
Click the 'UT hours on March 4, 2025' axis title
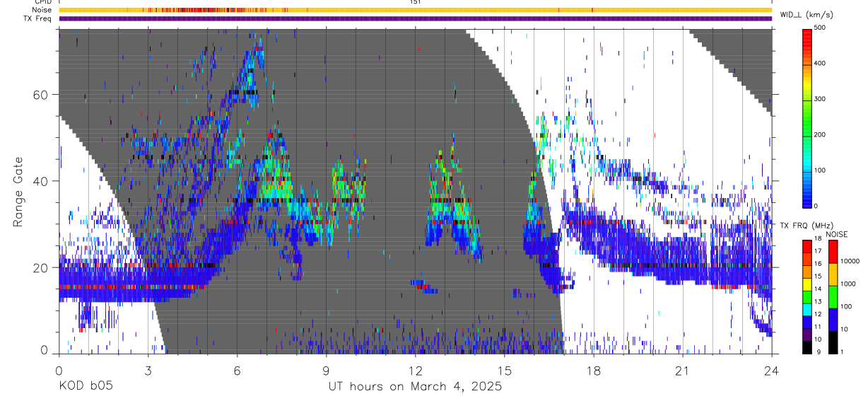click(415, 387)
